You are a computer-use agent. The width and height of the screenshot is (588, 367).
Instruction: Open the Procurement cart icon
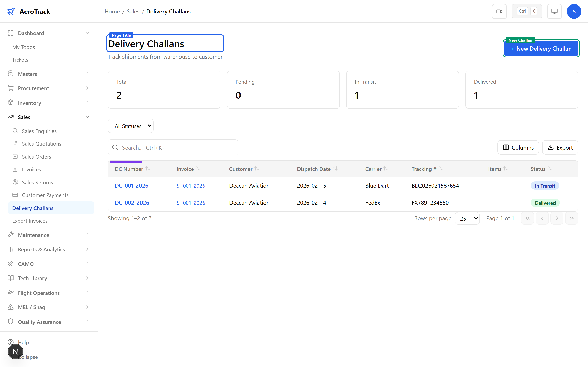tap(11, 88)
